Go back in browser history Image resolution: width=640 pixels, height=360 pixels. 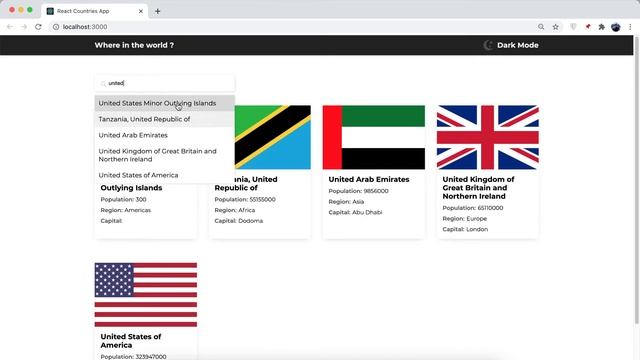pyautogui.click(x=10, y=27)
